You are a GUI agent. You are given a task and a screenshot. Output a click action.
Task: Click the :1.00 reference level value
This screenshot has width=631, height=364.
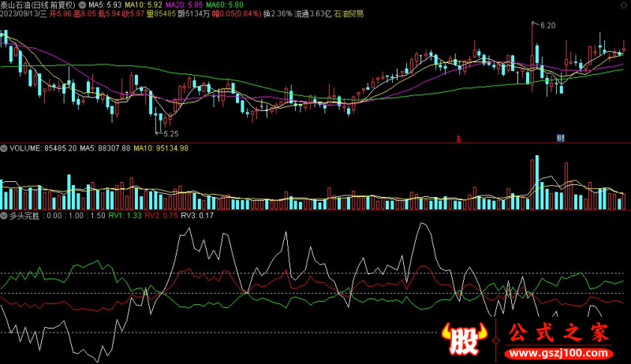(74, 216)
